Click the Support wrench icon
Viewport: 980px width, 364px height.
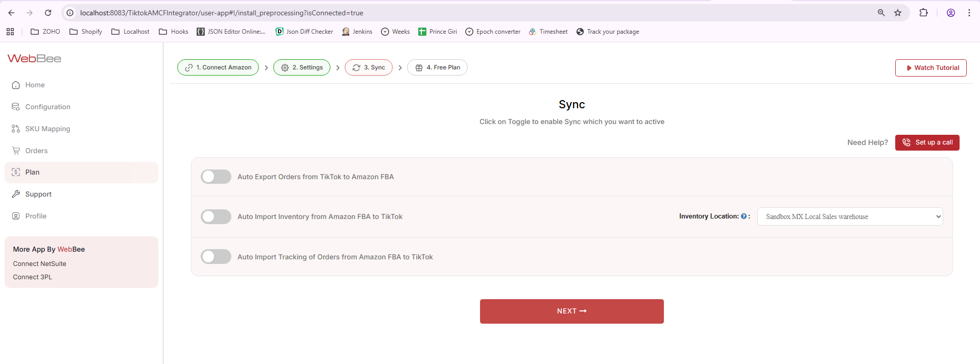[16, 194]
